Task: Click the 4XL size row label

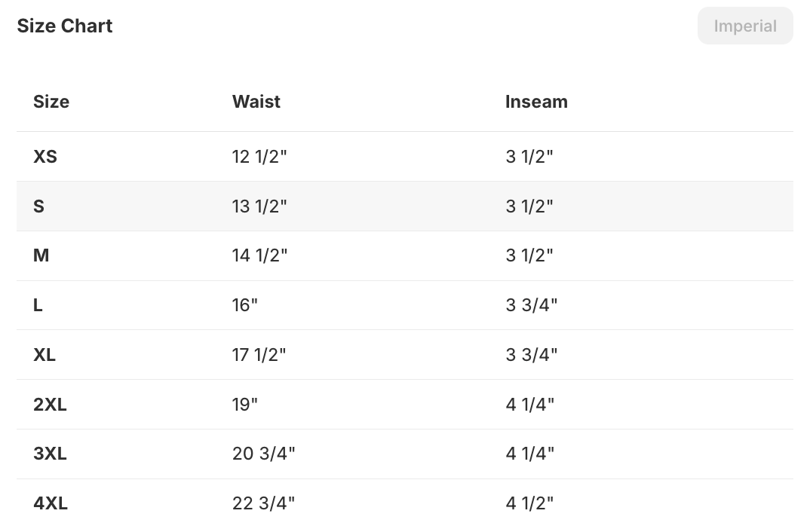Action: coord(51,503)
